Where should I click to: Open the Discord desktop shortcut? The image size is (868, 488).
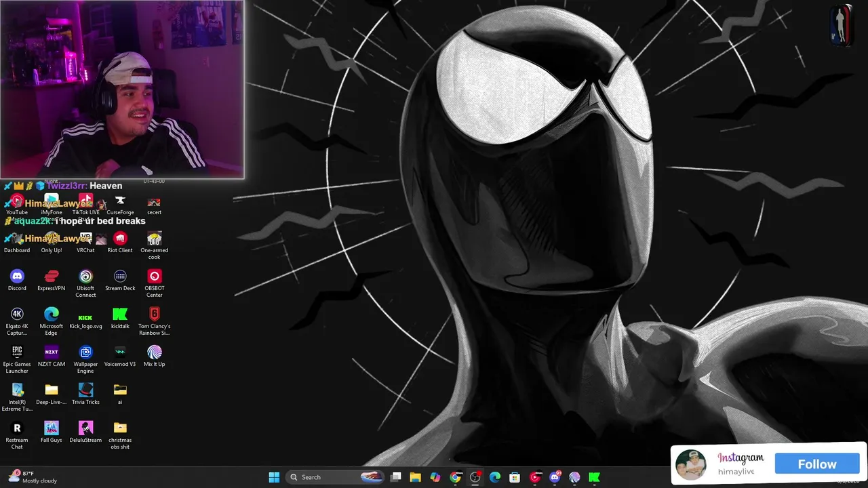[x=17, y=280]
